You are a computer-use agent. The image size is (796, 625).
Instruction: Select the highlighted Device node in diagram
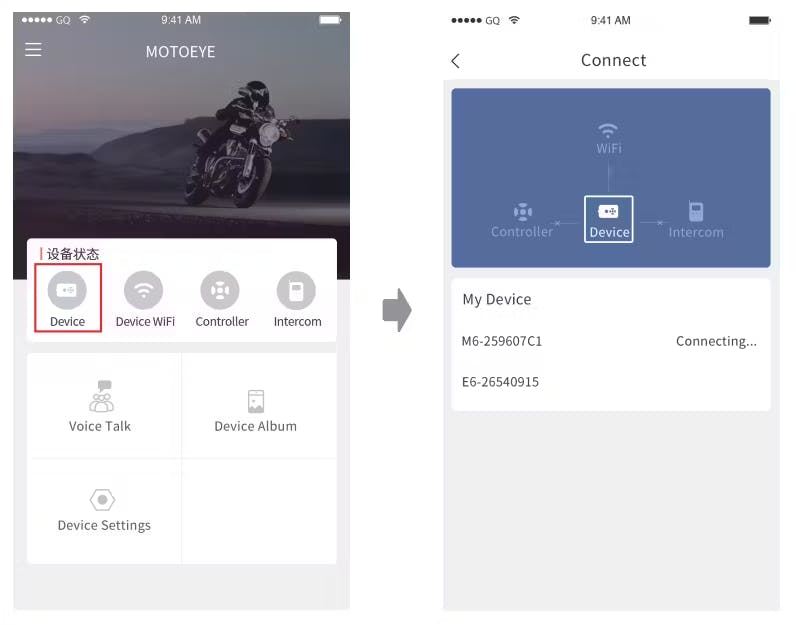(x=609, y=219)
